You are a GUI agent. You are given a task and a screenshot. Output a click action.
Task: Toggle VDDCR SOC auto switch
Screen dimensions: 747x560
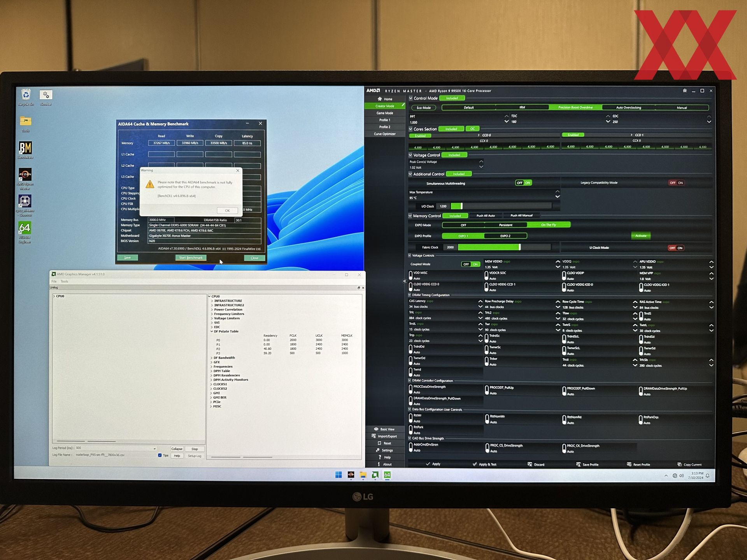[486, 275]
